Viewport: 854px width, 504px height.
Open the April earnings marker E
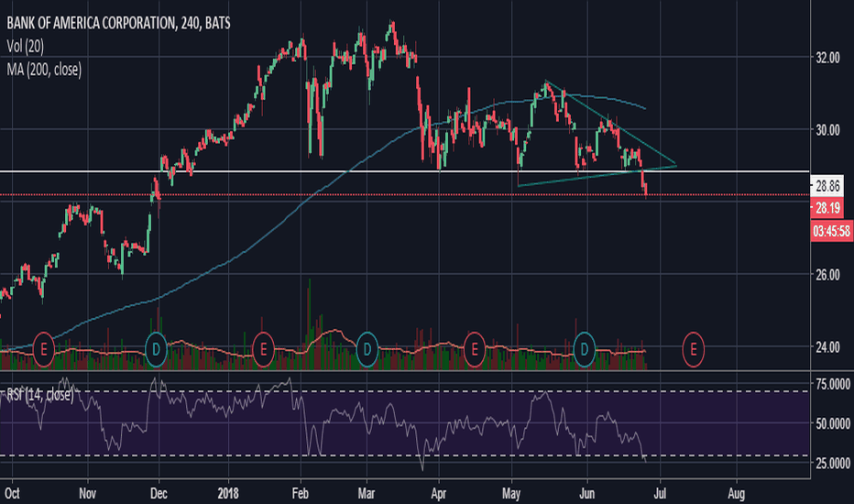(475, 349)
